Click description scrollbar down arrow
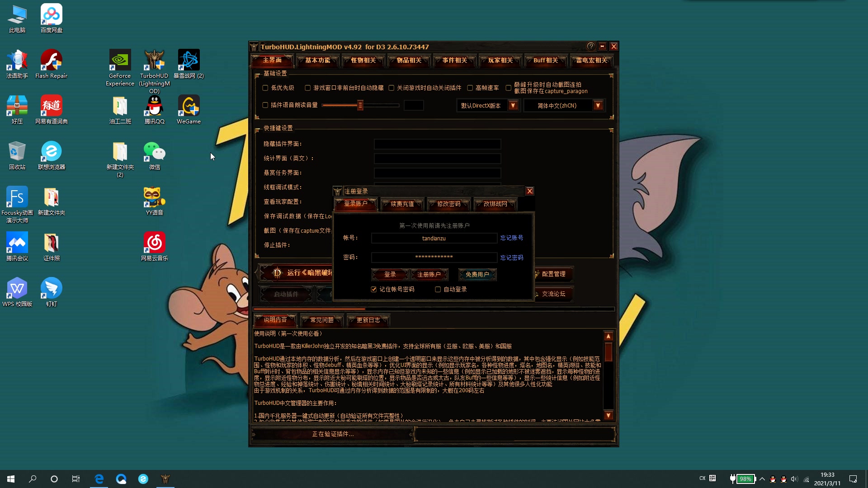This screenshot has width=868, height=488. point(609,416)
